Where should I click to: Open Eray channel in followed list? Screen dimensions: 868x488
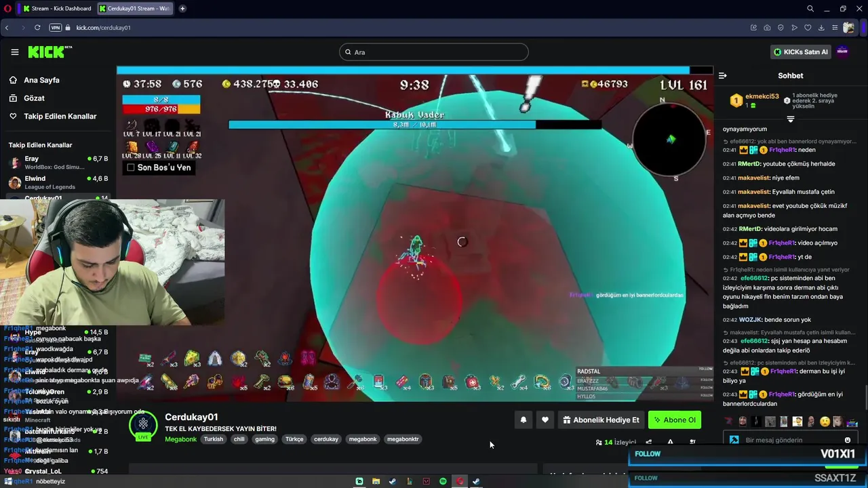pyautogui.click(x=58, y=163)
